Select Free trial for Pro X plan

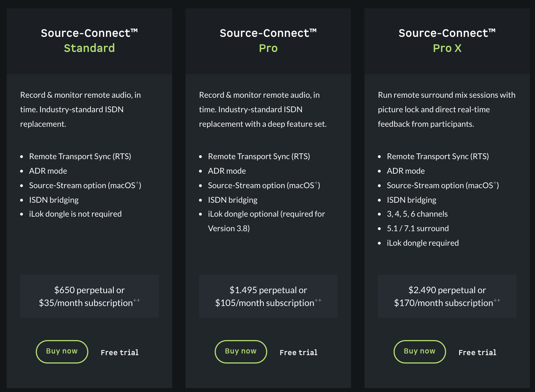477,352
